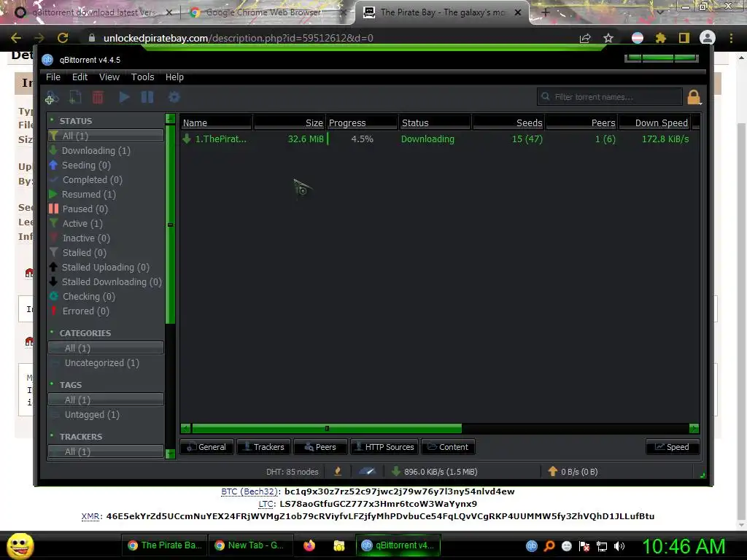This screenshot has width=747, height=560.
Task: Select the Stalled Uploading (0) filter
Action: pos(106,267)
